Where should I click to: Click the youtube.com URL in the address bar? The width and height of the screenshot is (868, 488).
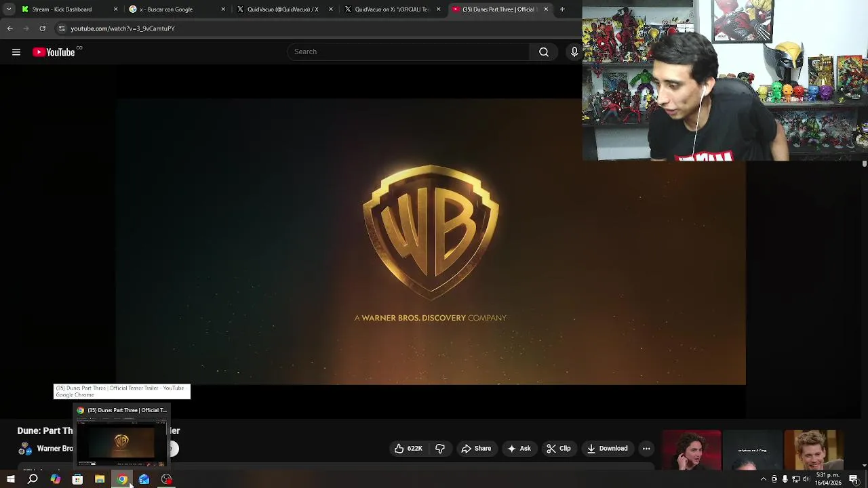(123, 28)
